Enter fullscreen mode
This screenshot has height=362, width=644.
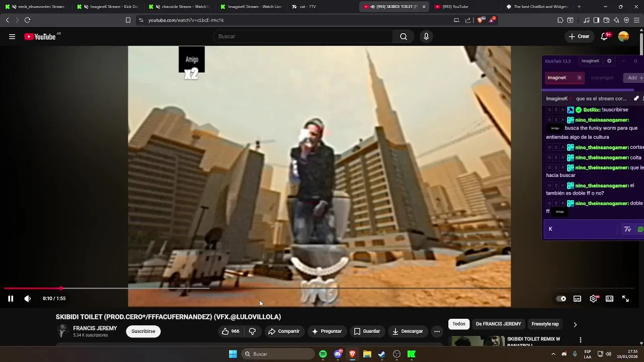pos(625,299)
